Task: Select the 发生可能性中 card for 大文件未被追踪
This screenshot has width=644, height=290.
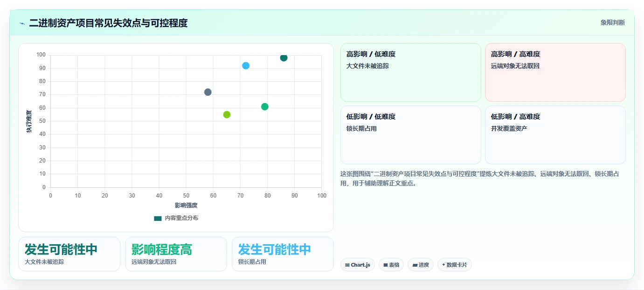Action: [69, 254]
